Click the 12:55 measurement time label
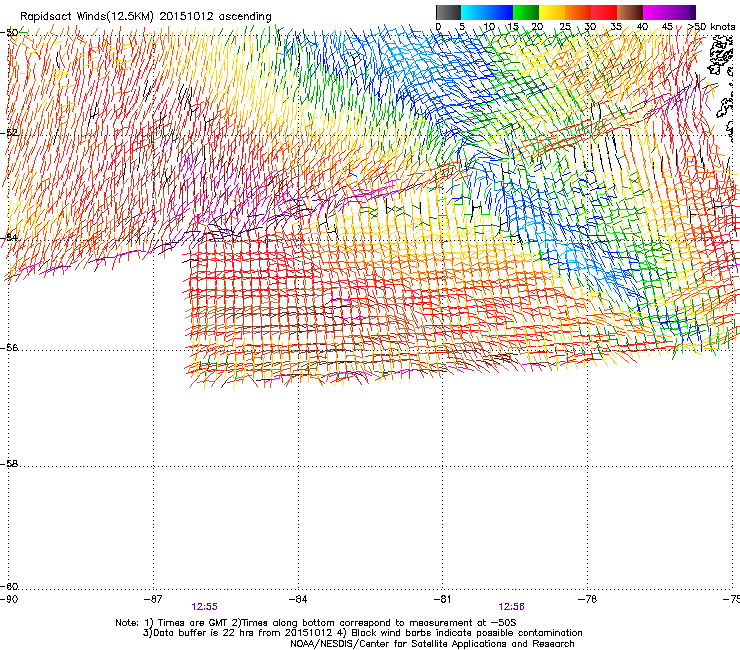Image resolution: width=740 pixels, height=650 pixels. (204, 607)
